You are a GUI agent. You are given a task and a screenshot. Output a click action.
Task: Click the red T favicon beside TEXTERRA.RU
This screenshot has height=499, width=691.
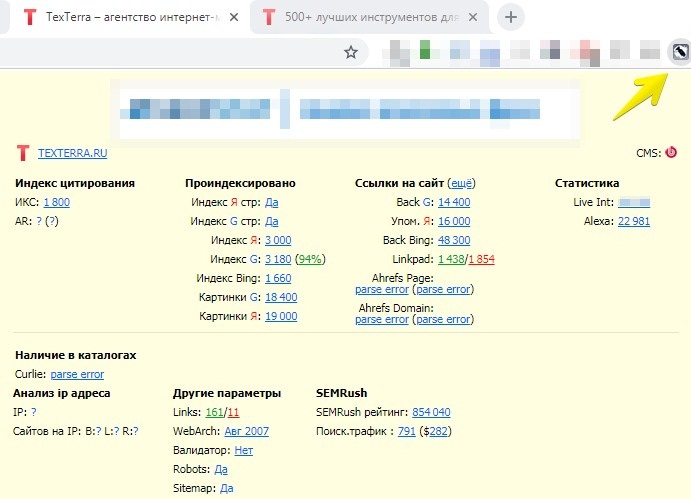[x=23, y=153]
